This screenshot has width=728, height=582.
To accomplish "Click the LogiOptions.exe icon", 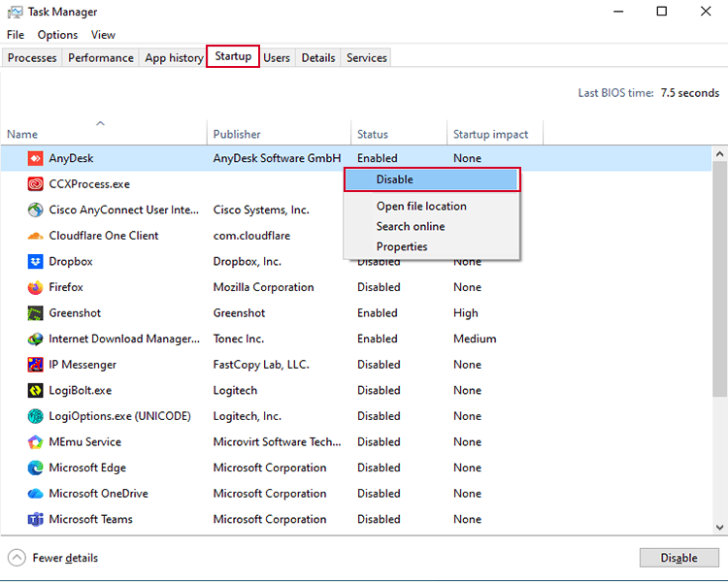I will 35,416.
